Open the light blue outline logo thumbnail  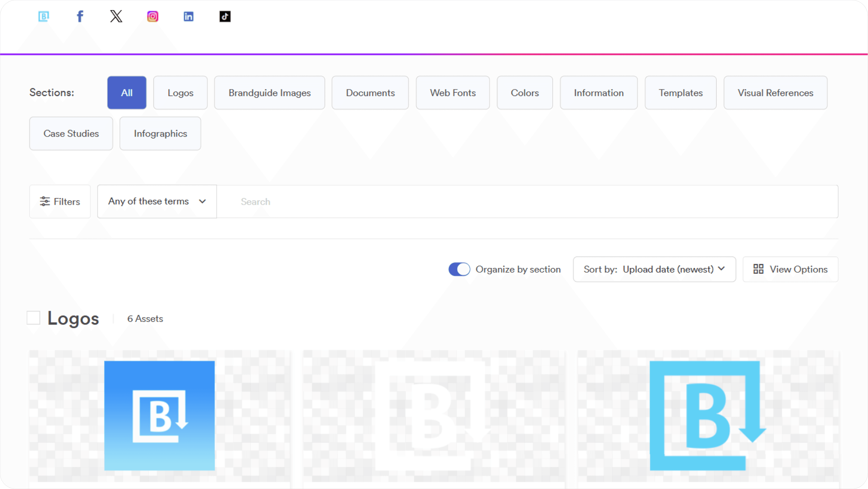pos(708,416)
